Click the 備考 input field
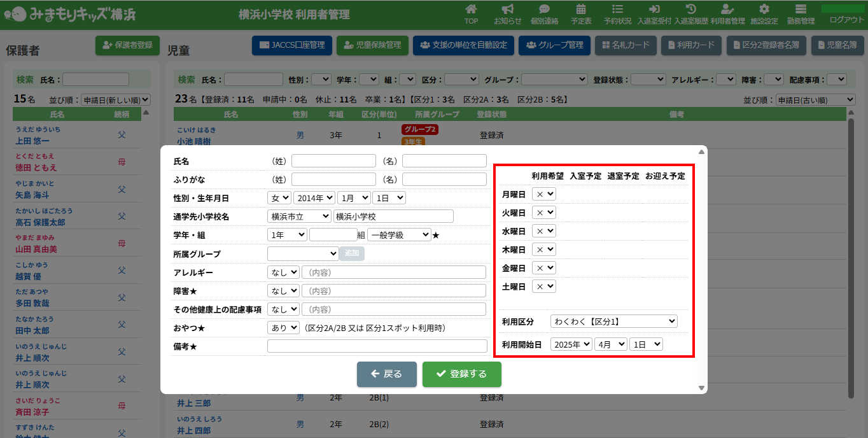Screen dimensions: 868x438 (377, 346)
